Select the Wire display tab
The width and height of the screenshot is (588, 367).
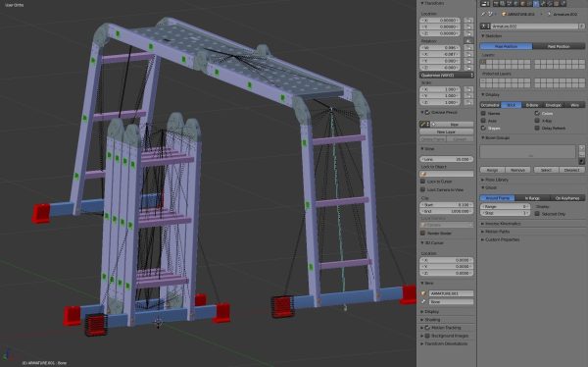[574, 105]
